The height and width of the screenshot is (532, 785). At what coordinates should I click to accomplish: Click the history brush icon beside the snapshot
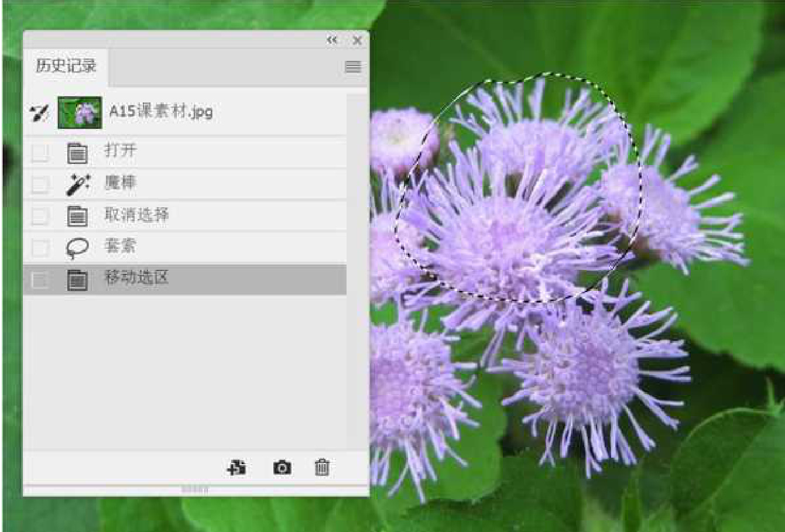pos(39,113)
